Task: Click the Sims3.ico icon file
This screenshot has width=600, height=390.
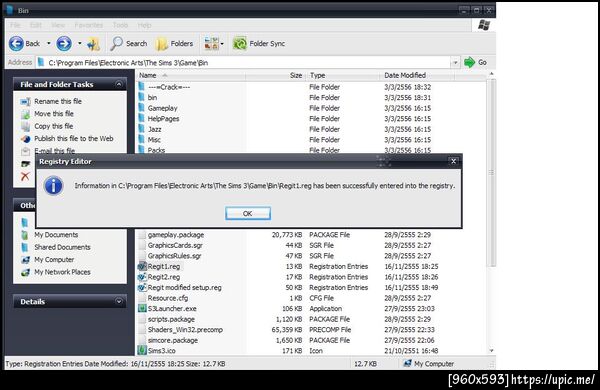Action: coord(142,351)
